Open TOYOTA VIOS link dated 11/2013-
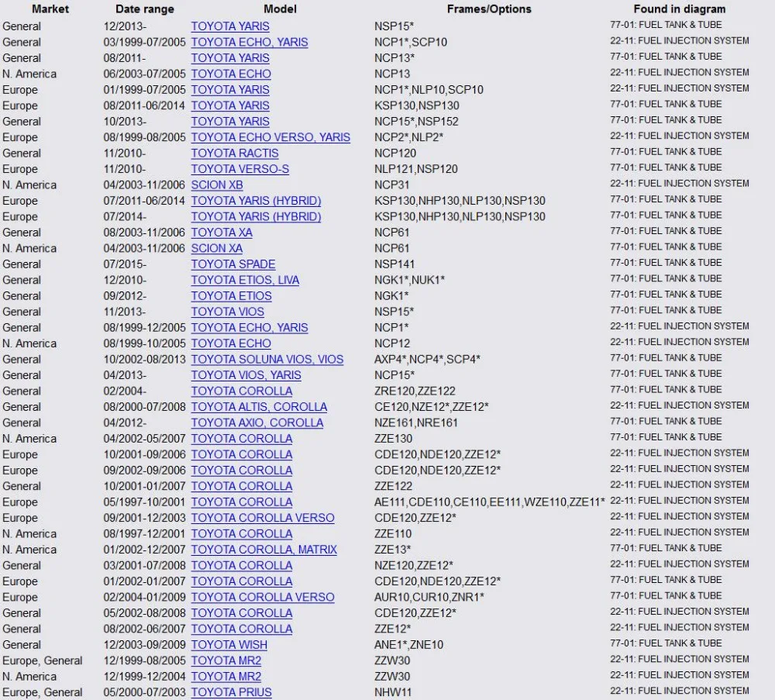 click(x=228, y=312)
